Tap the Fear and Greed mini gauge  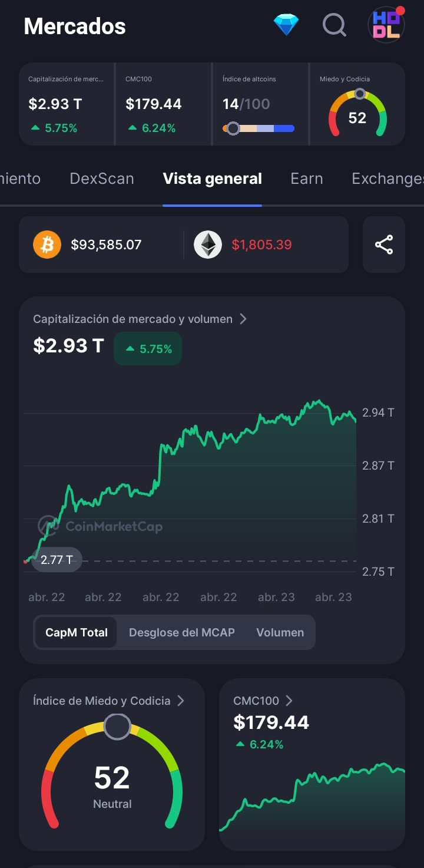[357, 114]
